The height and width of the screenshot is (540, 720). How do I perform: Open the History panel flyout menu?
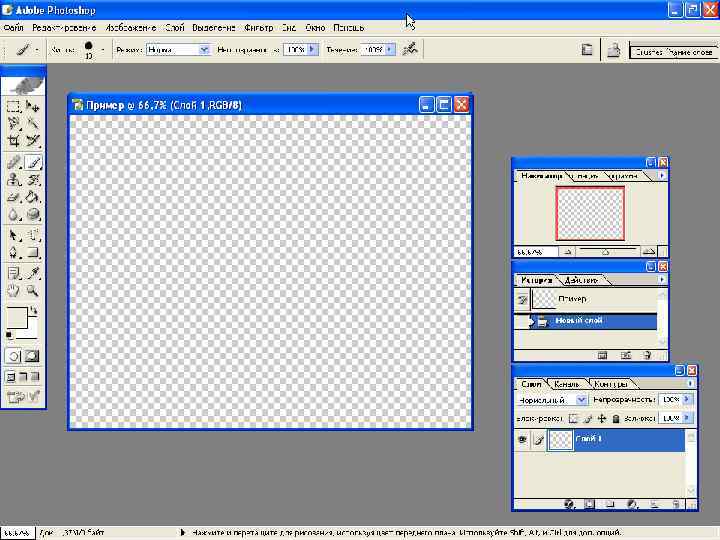coord(662,279)
